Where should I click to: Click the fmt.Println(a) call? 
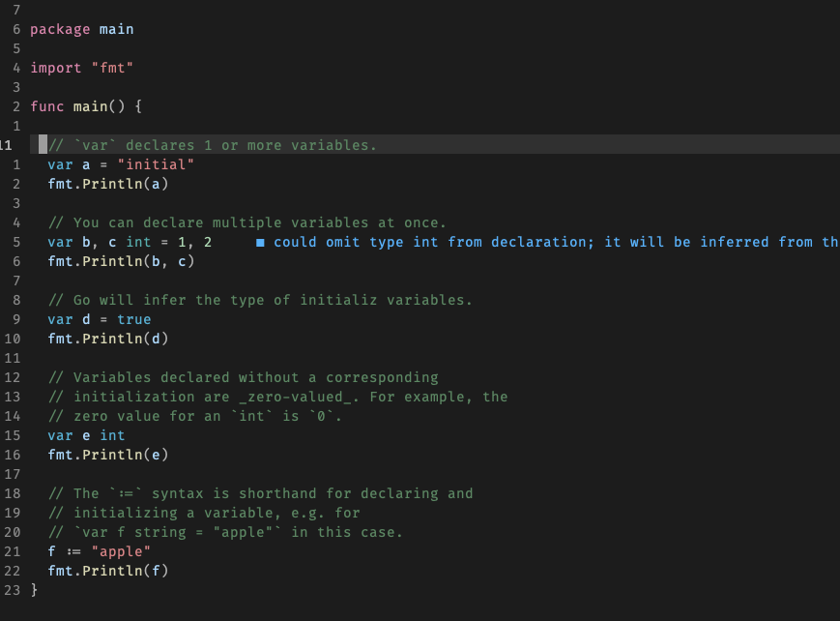pos(106,184)
